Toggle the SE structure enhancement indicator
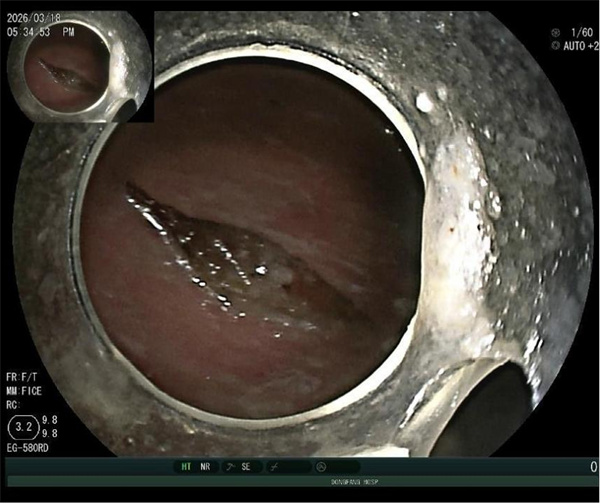Viewport: 600px width, 504px height. 246,467
